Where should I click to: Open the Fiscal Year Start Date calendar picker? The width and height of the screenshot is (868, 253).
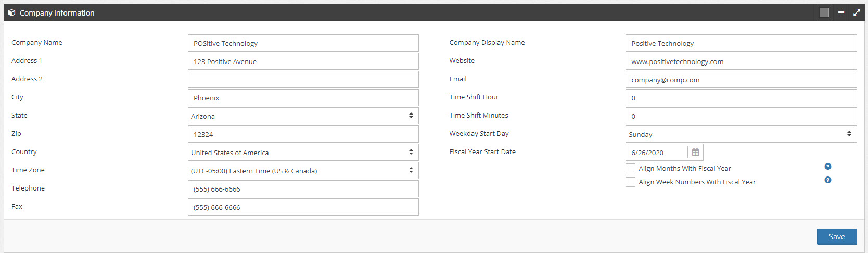point(695,153)
